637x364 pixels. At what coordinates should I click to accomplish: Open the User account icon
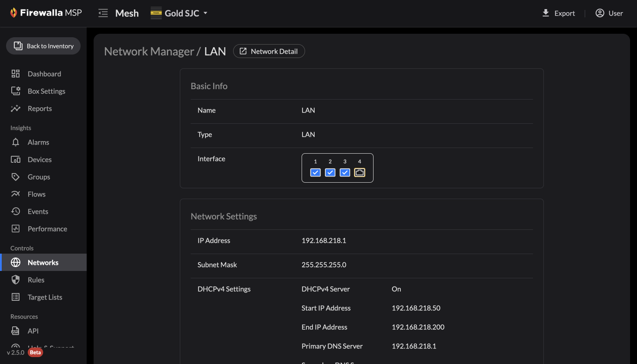[x=600, y=13]
